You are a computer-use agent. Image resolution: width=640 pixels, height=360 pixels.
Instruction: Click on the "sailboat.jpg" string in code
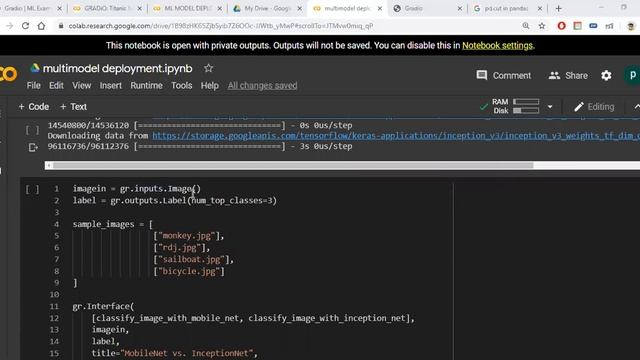pos(191,259)
